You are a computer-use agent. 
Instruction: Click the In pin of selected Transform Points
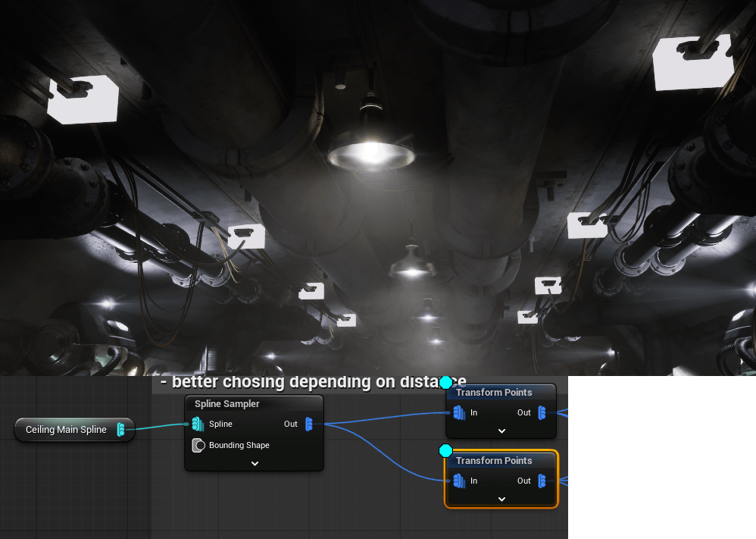(x=459, y=481)
